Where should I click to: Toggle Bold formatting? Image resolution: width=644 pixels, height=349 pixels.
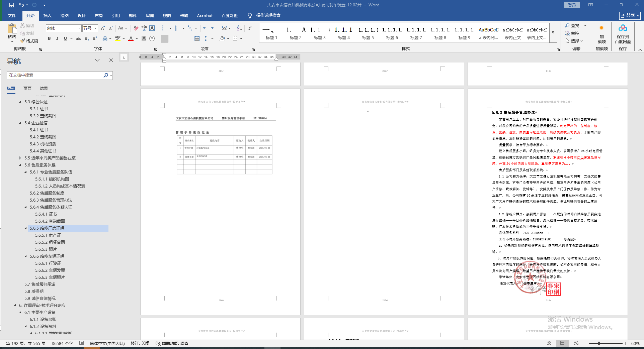pos(49,38)
